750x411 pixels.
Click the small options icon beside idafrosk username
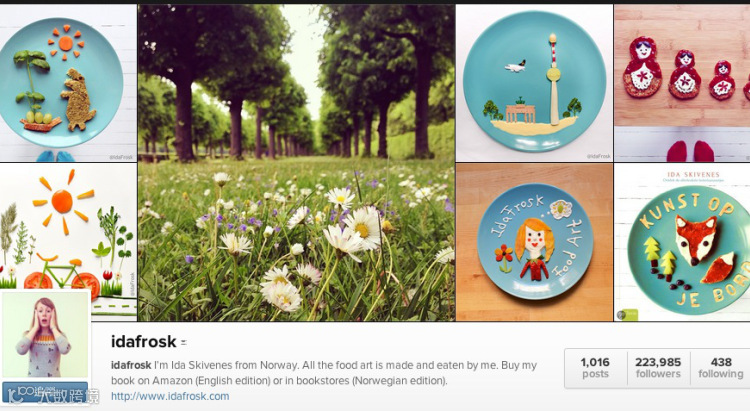click(x=184, y=343)
